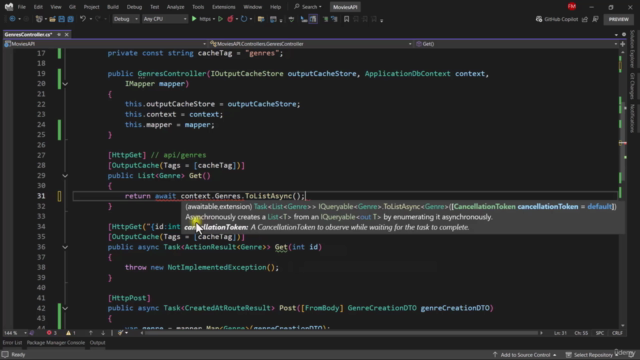Click the Share icon beside GitHub Copilot

[x=585, y=19]
